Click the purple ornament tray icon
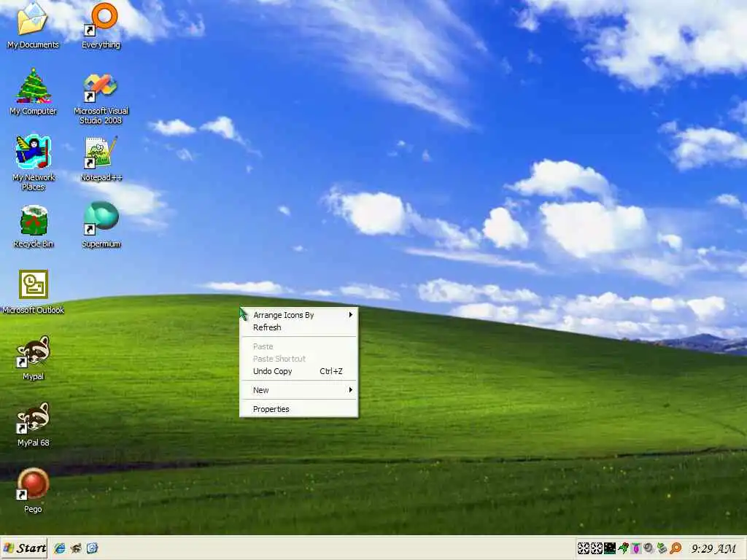Image resolution: width=747 pixels, height=560 pixels. pyautogui.click(x=636, y=548)
